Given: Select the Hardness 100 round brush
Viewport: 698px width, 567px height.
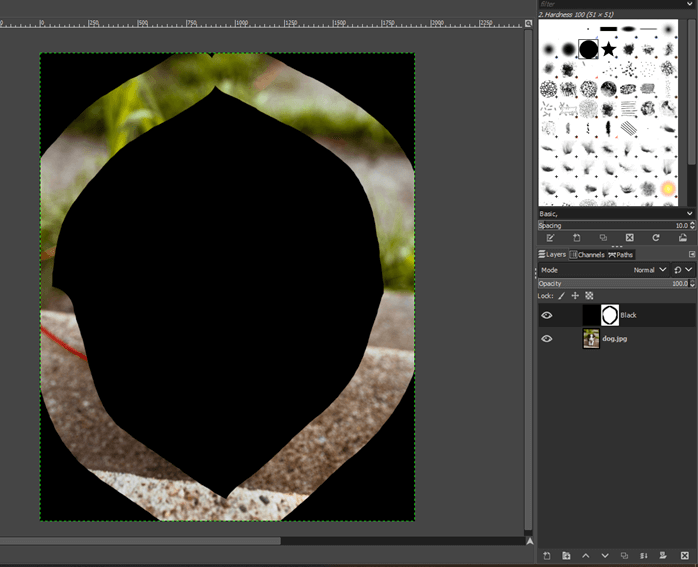Looking at the screenshot, I should point(588,49).
